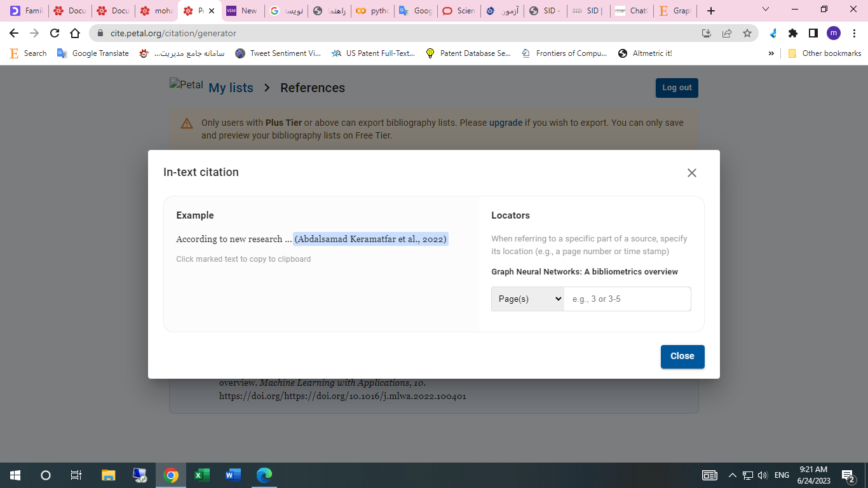Viewport: 868px width, 488px height.
Task: Click the browser Forward arrow
Action: click(x=34, y=33)
